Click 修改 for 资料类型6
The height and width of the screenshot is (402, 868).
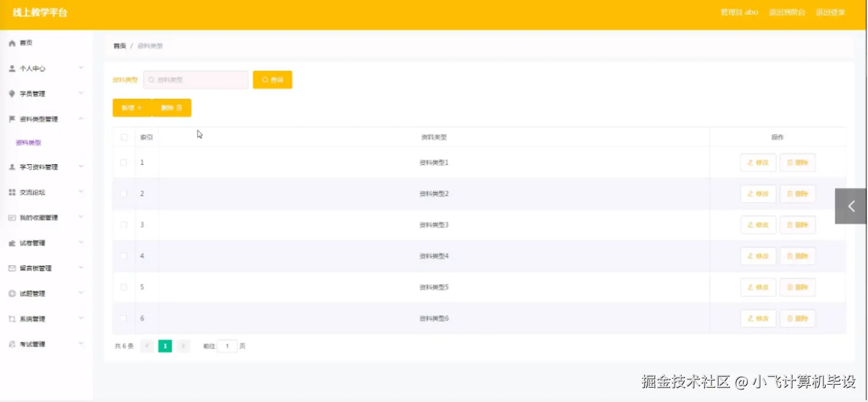pos(758,319)
